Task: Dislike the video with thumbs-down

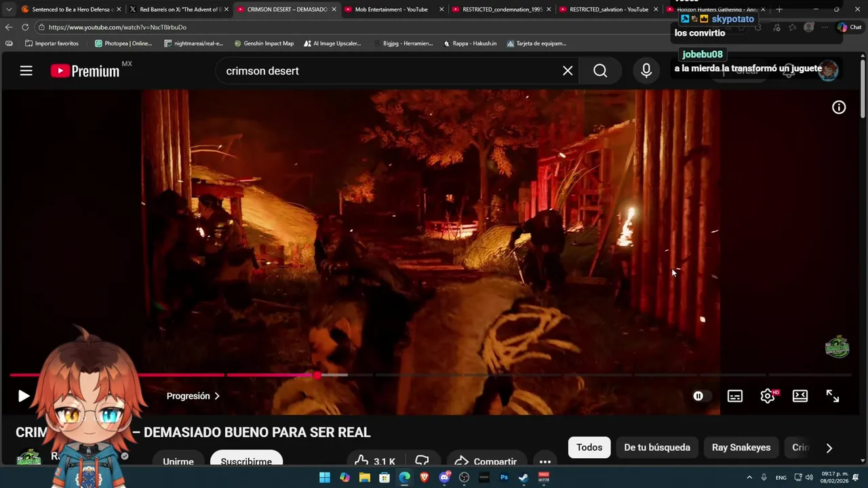Action: 422,459
